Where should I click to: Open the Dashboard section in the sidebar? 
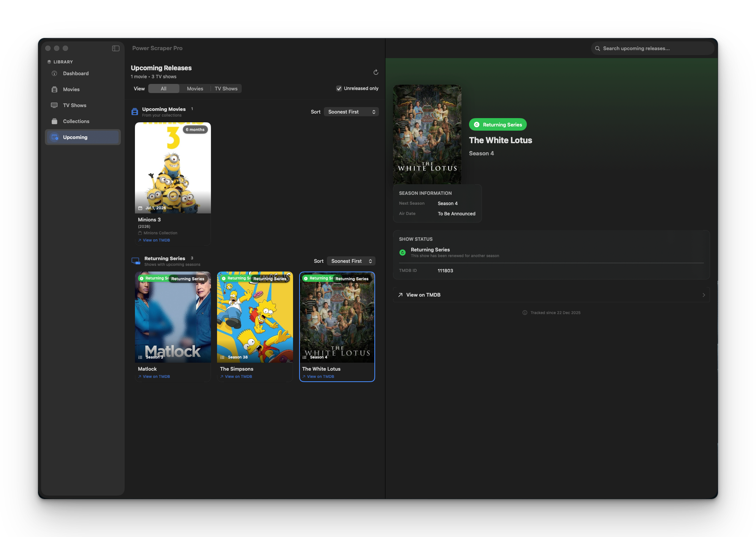[75, 73]
